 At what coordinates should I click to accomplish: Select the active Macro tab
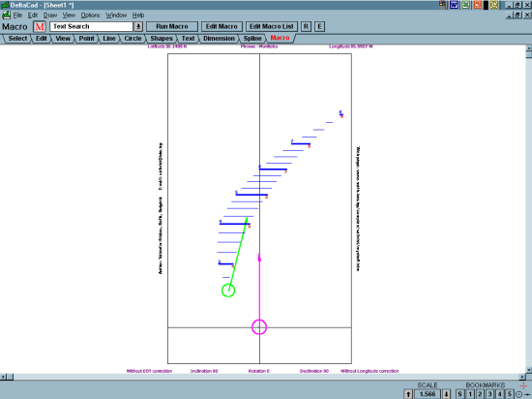(280, 38)
